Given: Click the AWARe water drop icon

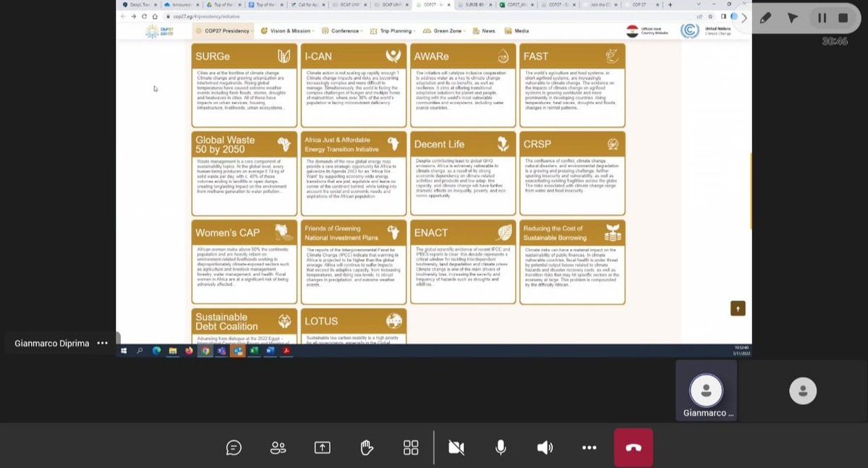Looking at the screenshot, I should point(503,56).
